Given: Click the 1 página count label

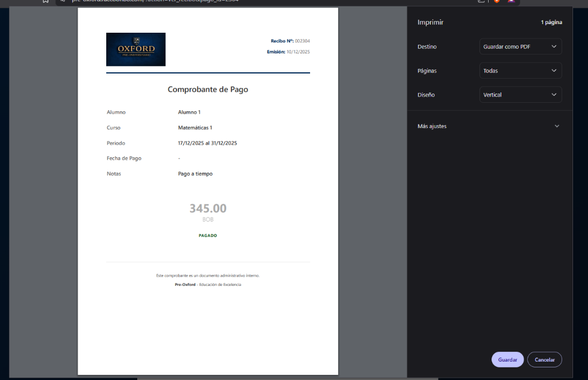Looking at the screenshot, I should (x=551, y=22).
